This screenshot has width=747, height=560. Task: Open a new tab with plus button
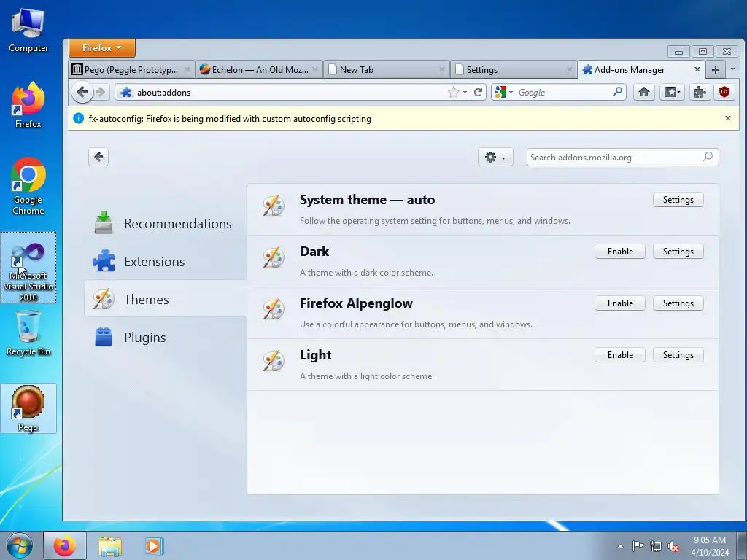[x=715, y=70]
